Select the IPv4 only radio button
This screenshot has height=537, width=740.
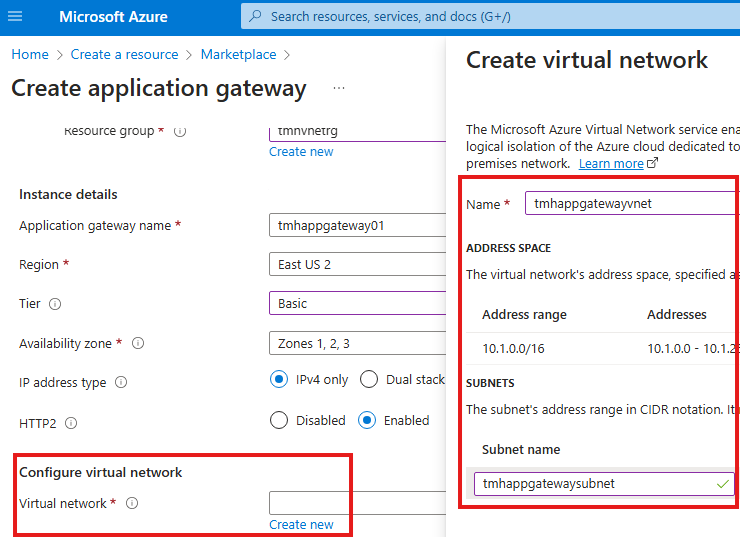pos(279,379)
